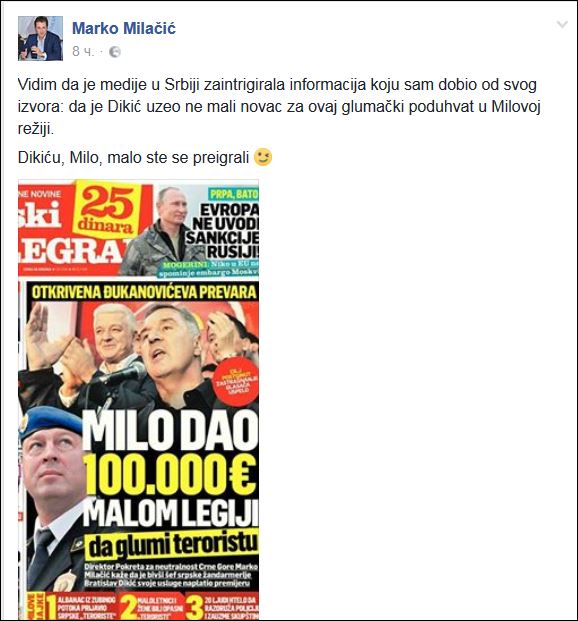
Task: Click the 'Dikiću, Milo, malo ste se preigrali' text
Action: click(133, 158)
